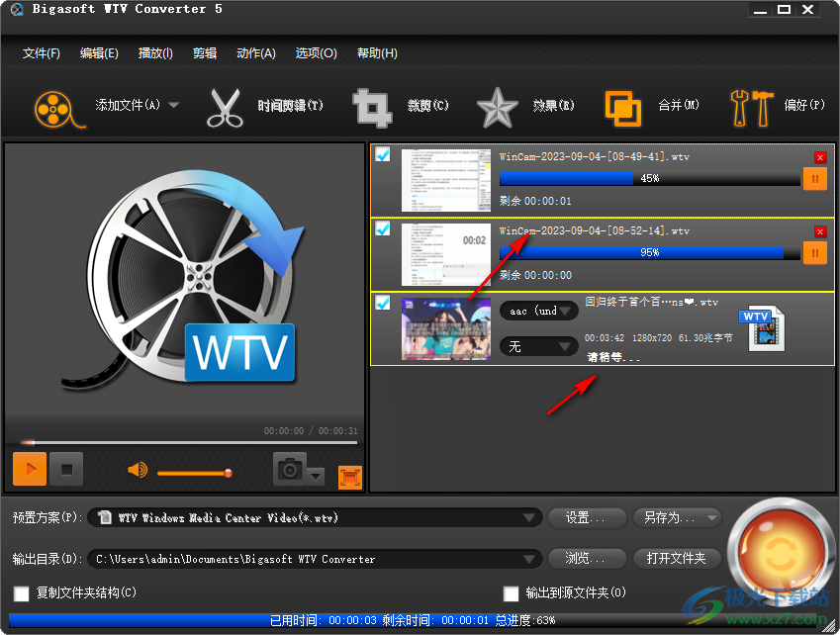The height and width of the screenshot is (635, 840).
Task: Take a snapshot with the camera icon
Action: coord(290,469)
